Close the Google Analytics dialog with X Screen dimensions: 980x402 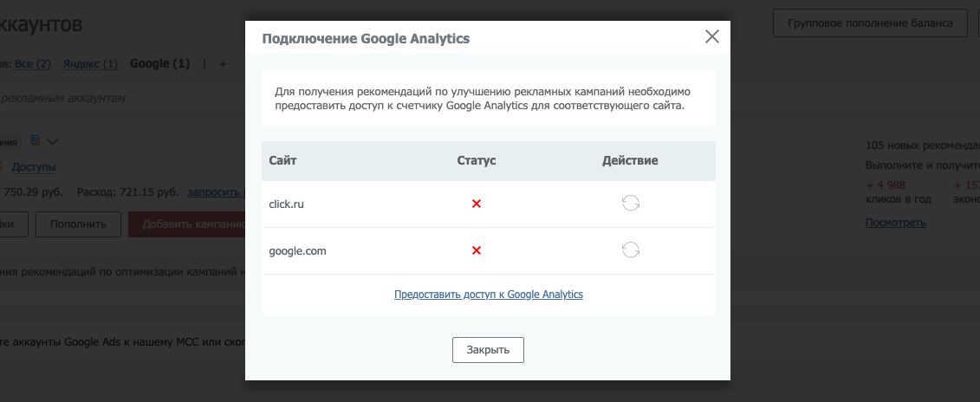pyautogui.click(x=712, y=37)
